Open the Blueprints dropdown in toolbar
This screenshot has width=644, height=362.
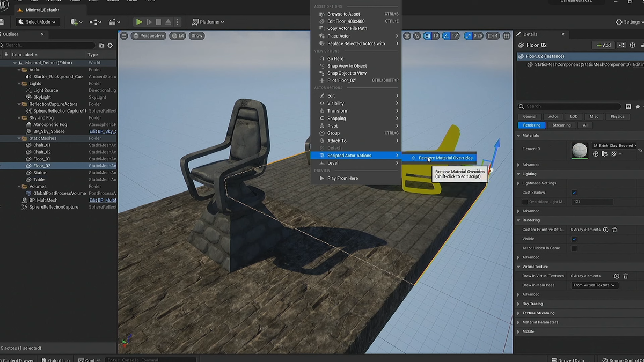point(96,22)
